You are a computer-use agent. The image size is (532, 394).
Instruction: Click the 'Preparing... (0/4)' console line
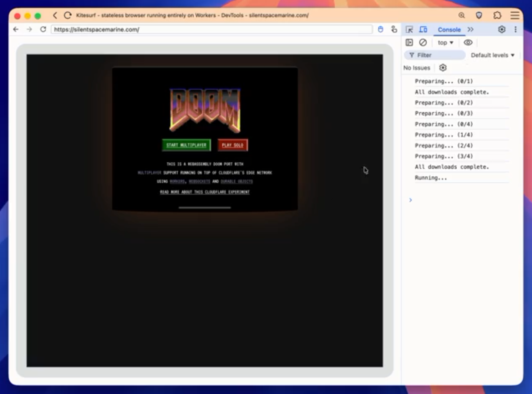click(444, 124)
